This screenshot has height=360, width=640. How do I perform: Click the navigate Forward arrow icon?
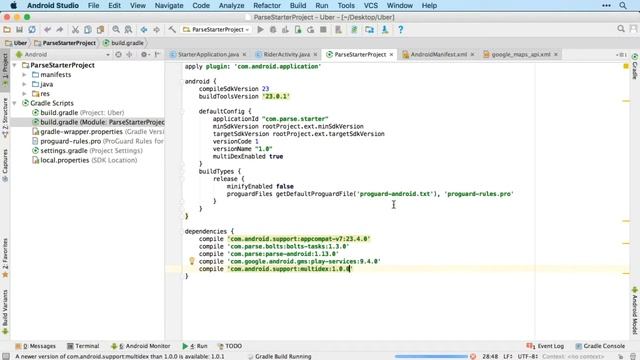156,29
